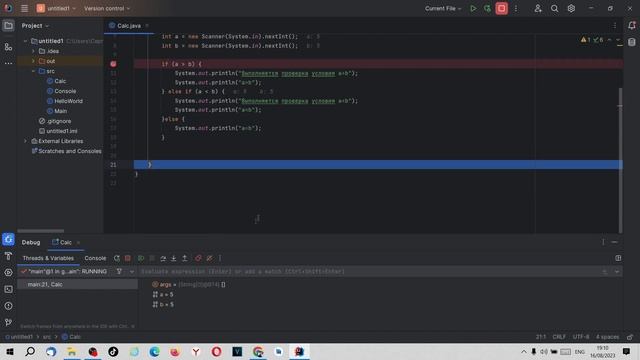Open Database tool window icon

pyautogui.click(x=631, y=42)
